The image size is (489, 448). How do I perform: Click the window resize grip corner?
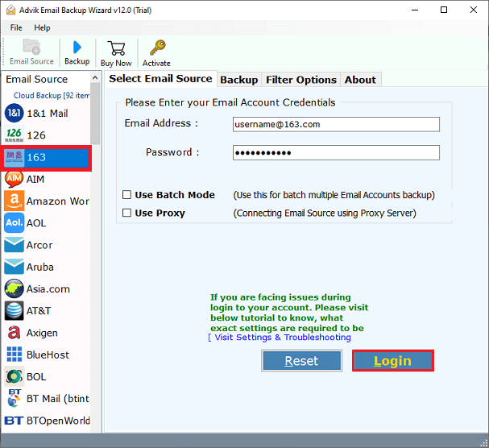pos(484,443)
